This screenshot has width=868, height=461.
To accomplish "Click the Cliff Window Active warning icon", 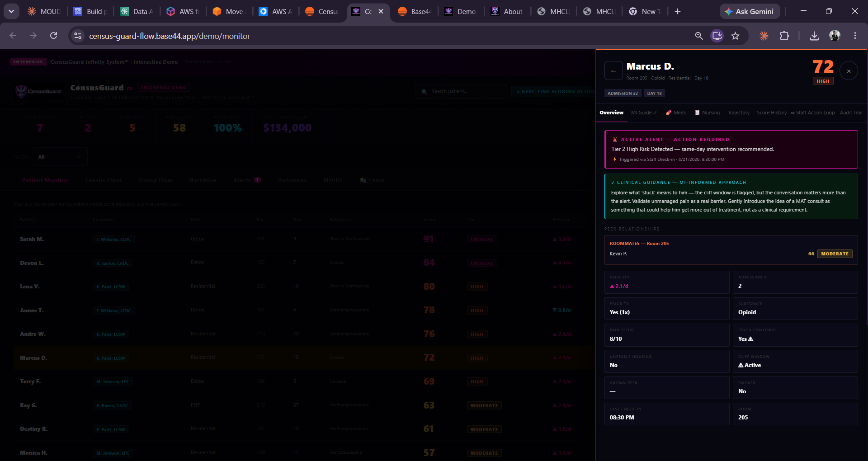I will 741,365.
